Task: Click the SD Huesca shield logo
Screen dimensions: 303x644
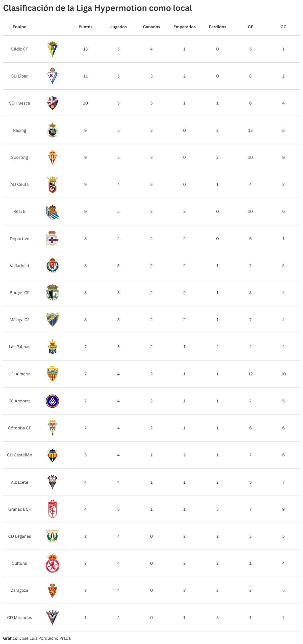Action: (53, 103)
